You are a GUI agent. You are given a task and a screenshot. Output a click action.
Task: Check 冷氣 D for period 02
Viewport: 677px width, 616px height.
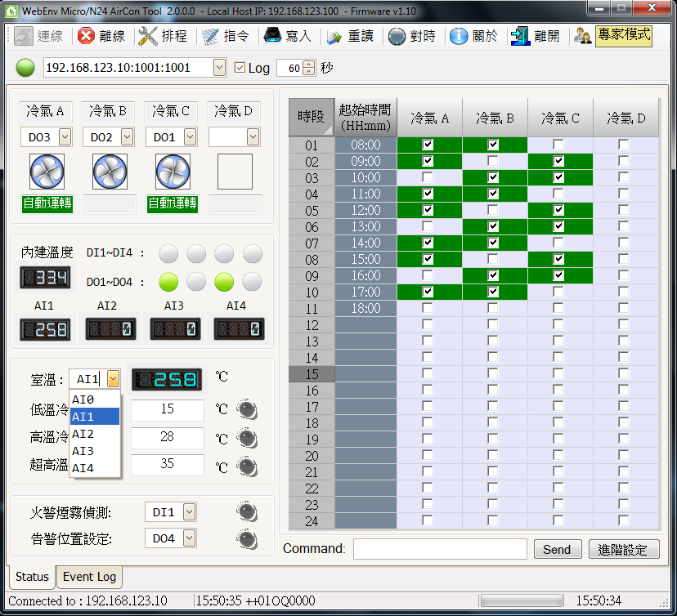(x=624, y=161)
